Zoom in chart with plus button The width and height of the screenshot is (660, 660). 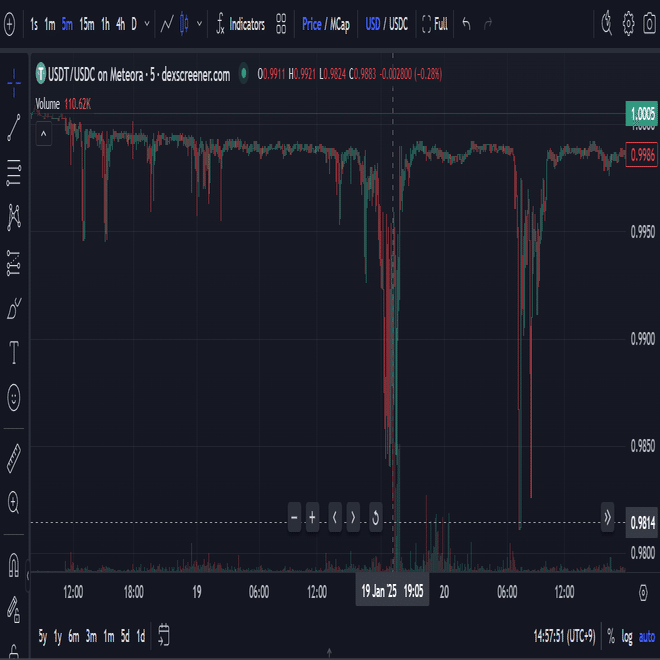pos(312,517)
